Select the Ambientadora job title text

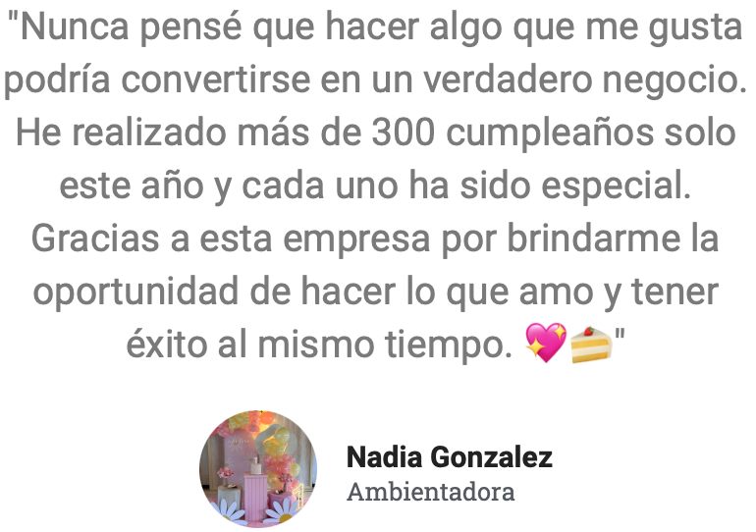pos(431,492)
